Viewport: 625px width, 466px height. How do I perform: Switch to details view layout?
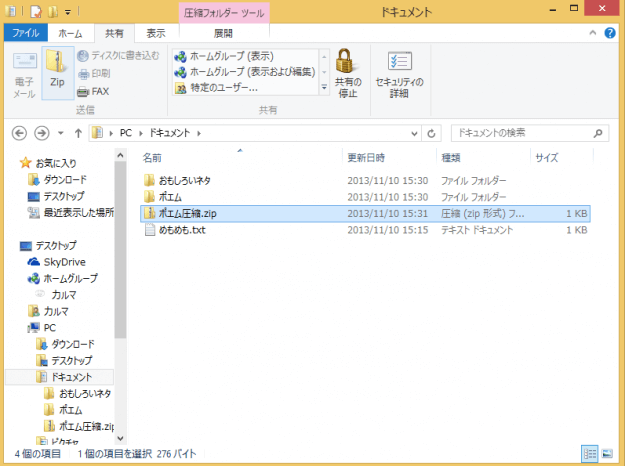(590, 453)
